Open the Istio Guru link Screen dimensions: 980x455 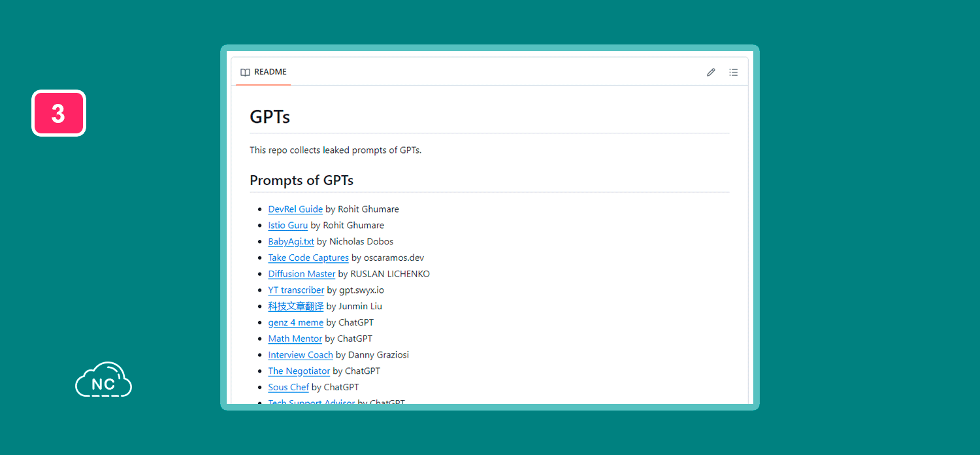(x=288, y=226)
